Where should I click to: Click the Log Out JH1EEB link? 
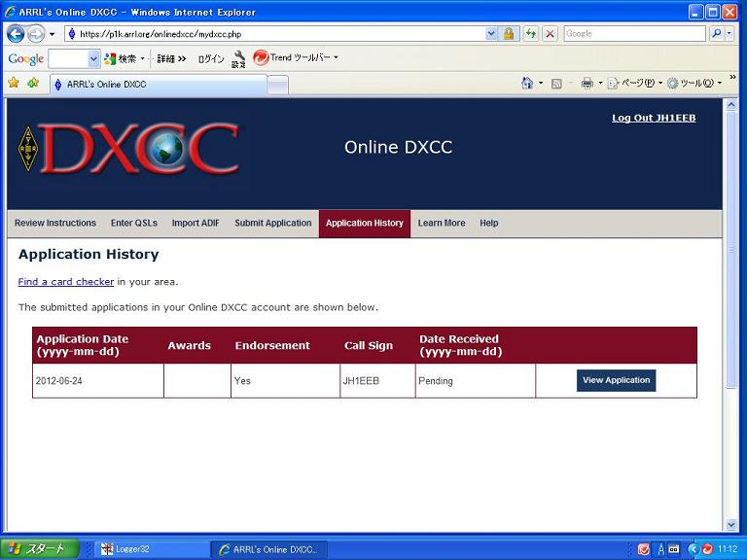(x=654, y=118)
